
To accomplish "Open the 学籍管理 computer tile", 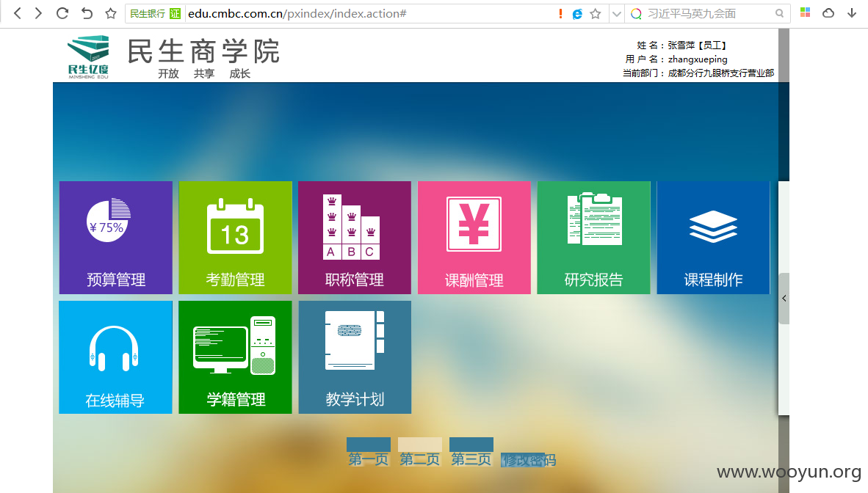I will tap(235, 357).
